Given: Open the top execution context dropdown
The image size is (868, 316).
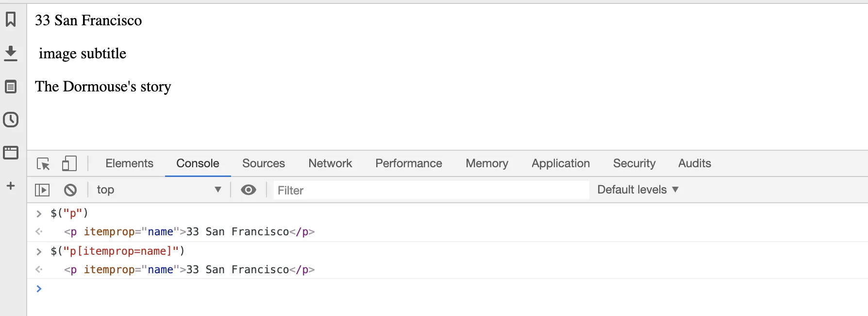Looking at the screenshot, I should pyautogui.click(x=158, y=190).
